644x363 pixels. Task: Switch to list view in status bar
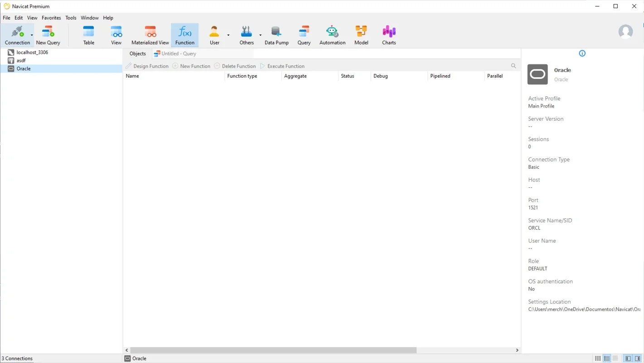point(607,358)
